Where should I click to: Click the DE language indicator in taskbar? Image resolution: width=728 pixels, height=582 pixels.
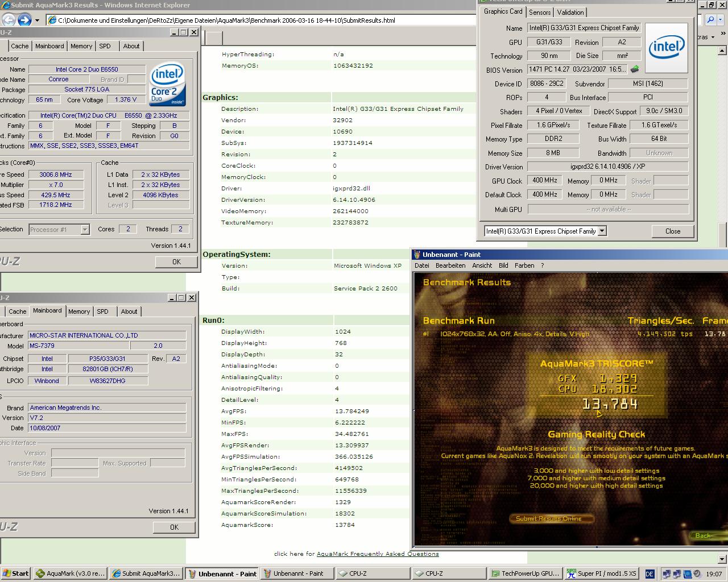click(650, 574)
